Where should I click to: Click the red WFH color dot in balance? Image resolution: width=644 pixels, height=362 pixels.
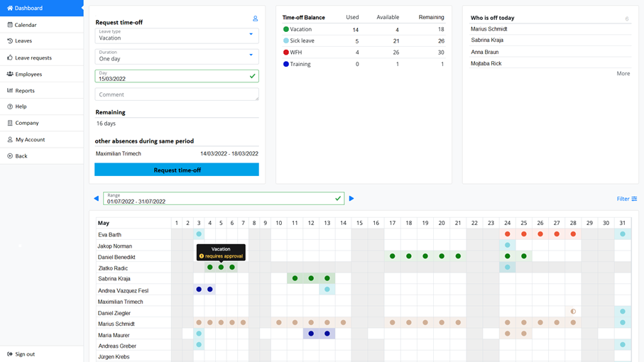click(286, 52)
